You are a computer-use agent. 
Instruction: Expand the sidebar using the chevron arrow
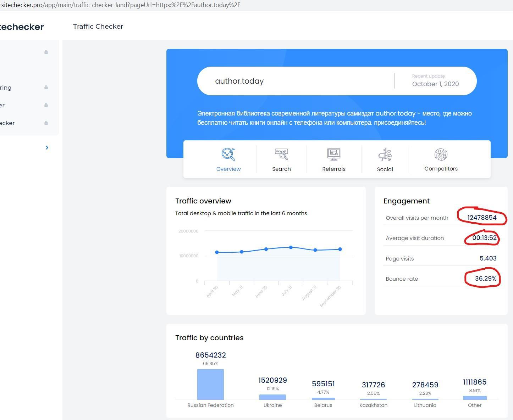pyautogui.click(x=47, y=147)
